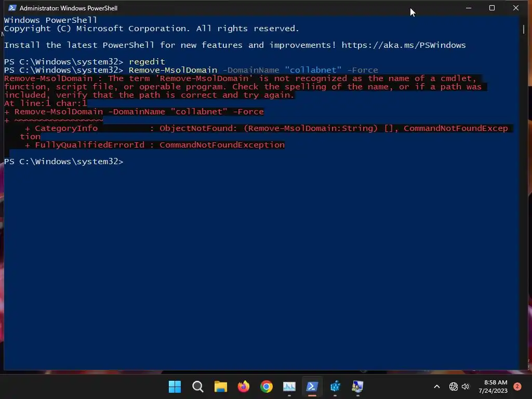Open Firefox from the taskbar
This screenshot has width=532, height=399.
coord(243,387)
